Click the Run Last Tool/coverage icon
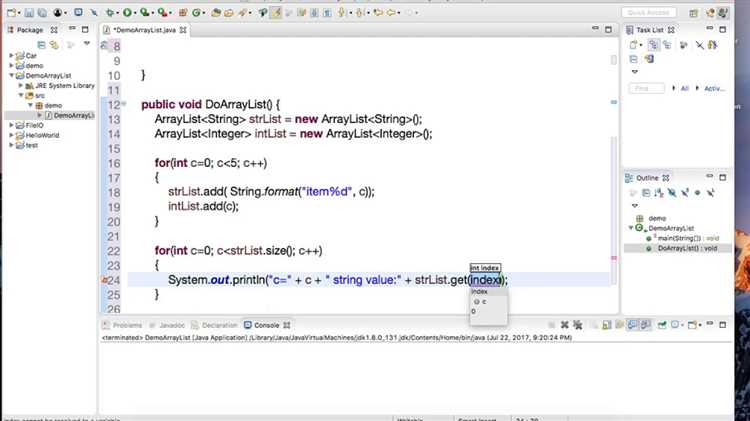Image resolution: width=750 pixels, height=421 pixels. pyautogui.click(x=144, y=13)
